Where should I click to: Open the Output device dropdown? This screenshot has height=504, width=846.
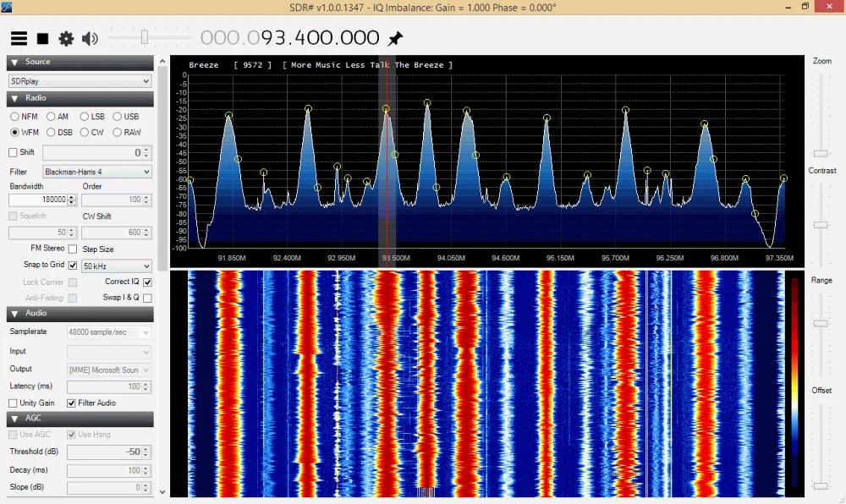click(x=108, y=370)
